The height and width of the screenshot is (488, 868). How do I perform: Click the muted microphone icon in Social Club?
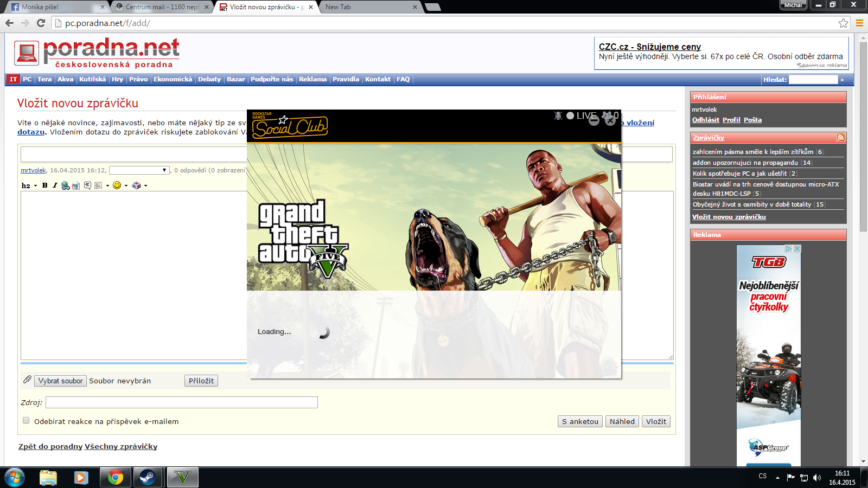[x=558, y=115]
